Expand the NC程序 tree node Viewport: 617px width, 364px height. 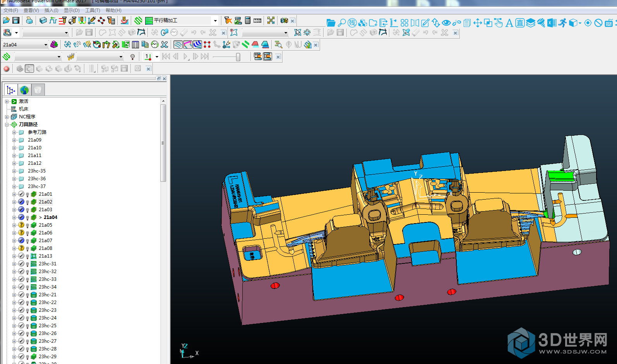[7, 117]
